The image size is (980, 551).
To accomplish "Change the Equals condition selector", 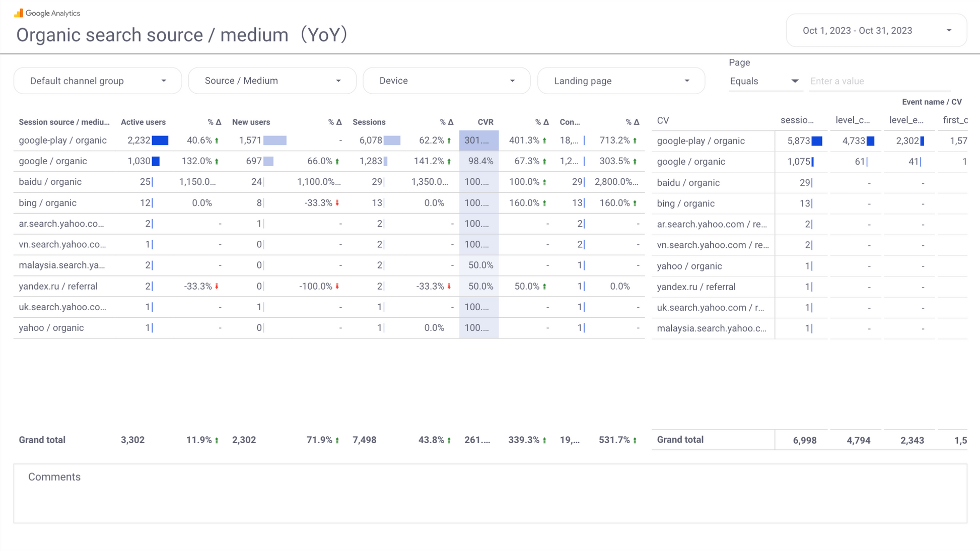I will 763,81.
